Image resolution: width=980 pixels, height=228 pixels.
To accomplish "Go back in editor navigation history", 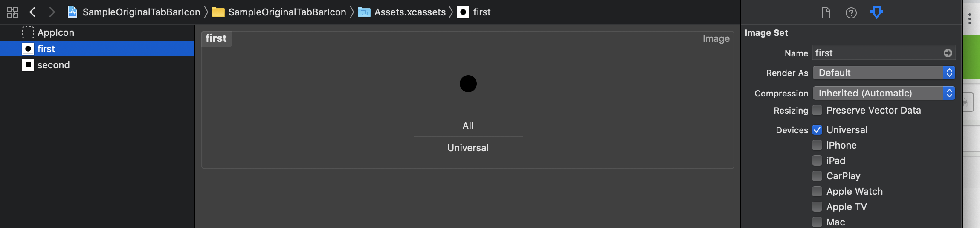I will (32, 12).
